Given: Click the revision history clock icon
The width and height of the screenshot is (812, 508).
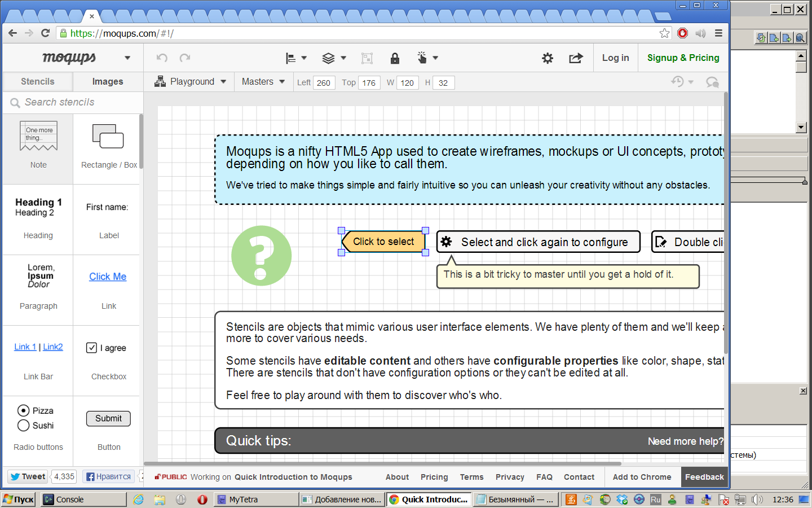Looking at the screenshot, I should pos(677,82).
